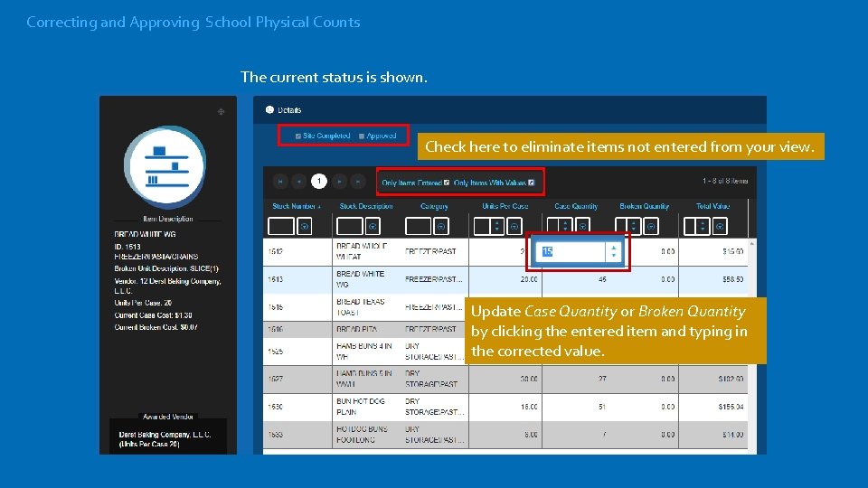Adjust Broken Quantity filter spinner
Image resolution: width=868 pixels, height=488 pixels.
tap(634, 226)
